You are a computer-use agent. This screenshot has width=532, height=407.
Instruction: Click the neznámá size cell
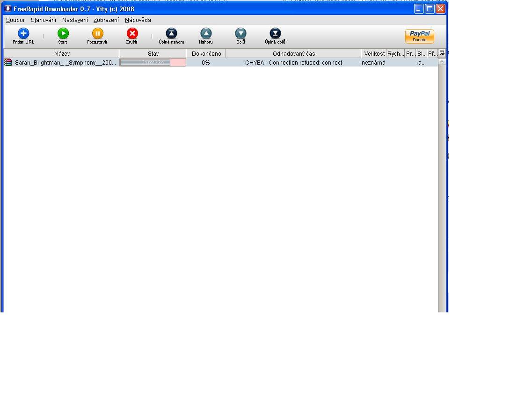(373, 62)
